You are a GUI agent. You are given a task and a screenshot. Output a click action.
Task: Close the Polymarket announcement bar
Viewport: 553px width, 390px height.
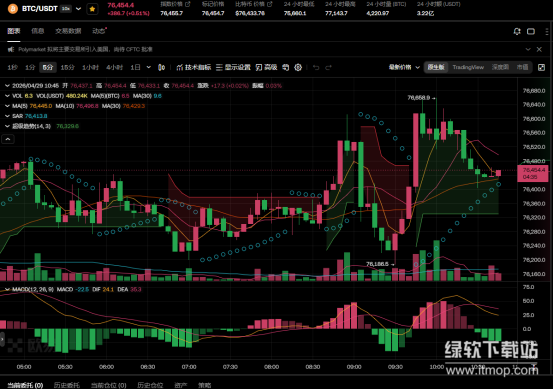[x=539, y=49]
